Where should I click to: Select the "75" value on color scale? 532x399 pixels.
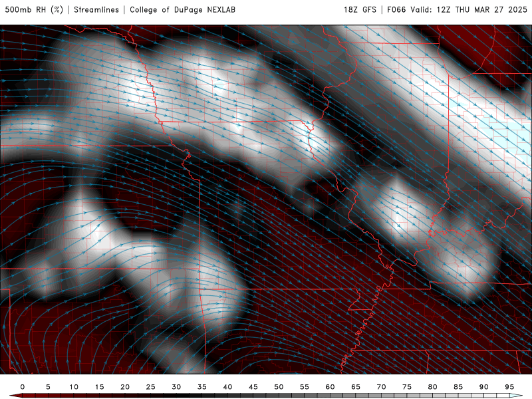pos(407,387)
